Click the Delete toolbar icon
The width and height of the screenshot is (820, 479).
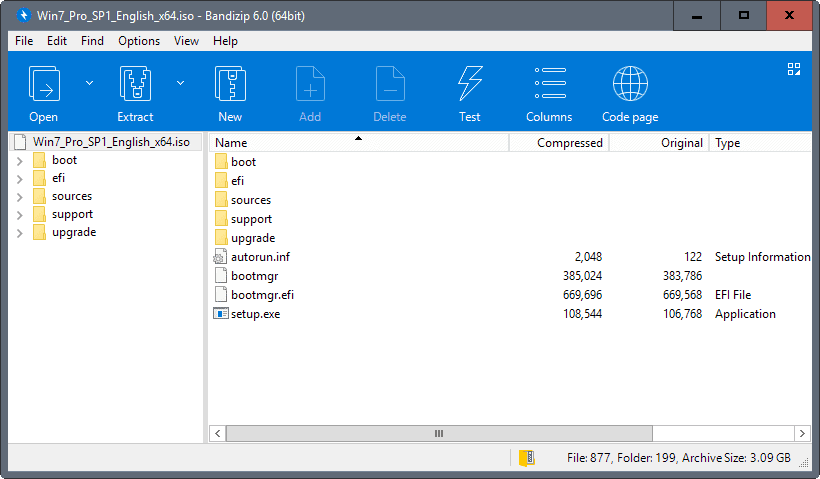click(x=390, y=84)
